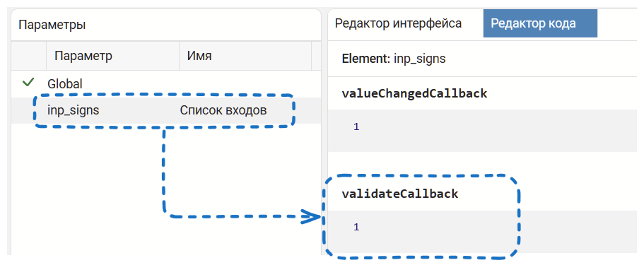Viewport: 644px width, 265px height.
Task: Click the valueChangedCallback heading
Action: coord(414,94)
